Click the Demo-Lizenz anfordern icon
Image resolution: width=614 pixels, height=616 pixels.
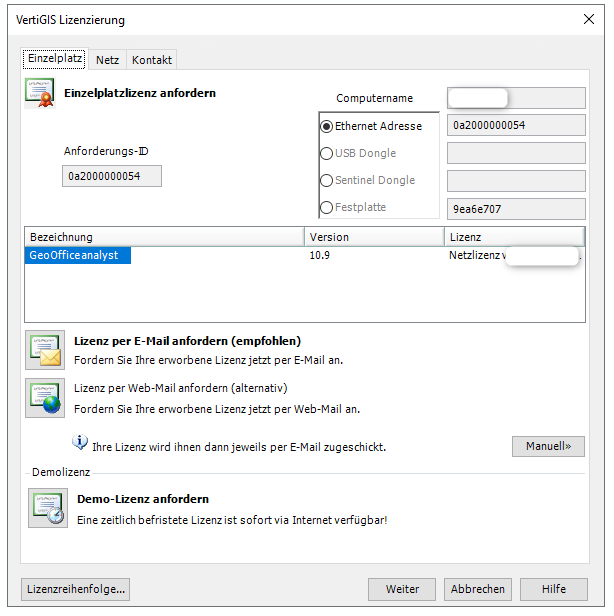47,508
